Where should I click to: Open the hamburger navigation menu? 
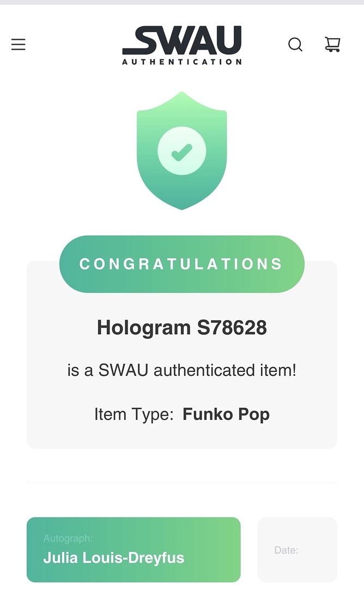click(x=19, y=45)
